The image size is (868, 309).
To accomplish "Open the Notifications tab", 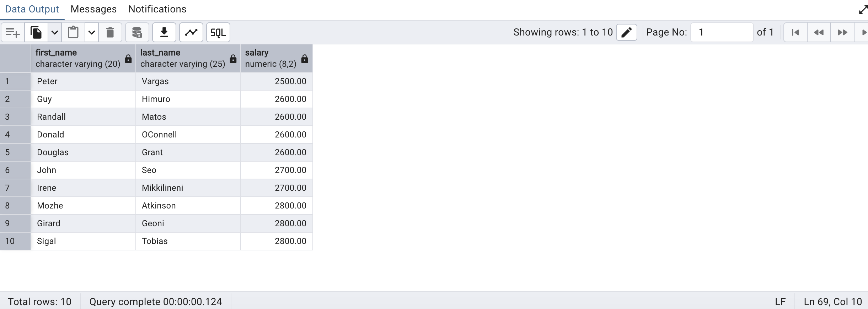I will [157, 9].
